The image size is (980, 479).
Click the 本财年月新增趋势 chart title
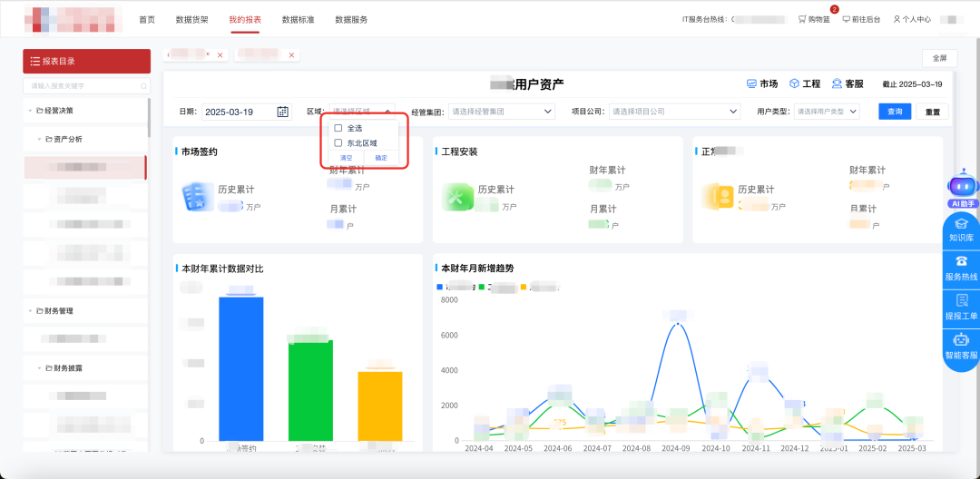478,269
